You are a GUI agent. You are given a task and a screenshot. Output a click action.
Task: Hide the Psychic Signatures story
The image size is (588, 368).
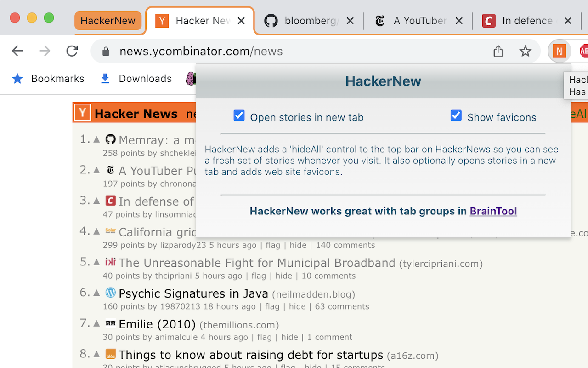coord(297,306)
